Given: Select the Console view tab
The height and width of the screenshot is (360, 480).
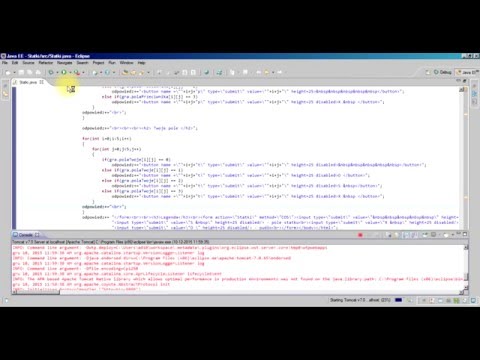Looking at the screenshot, I should (x=26, y=235).
